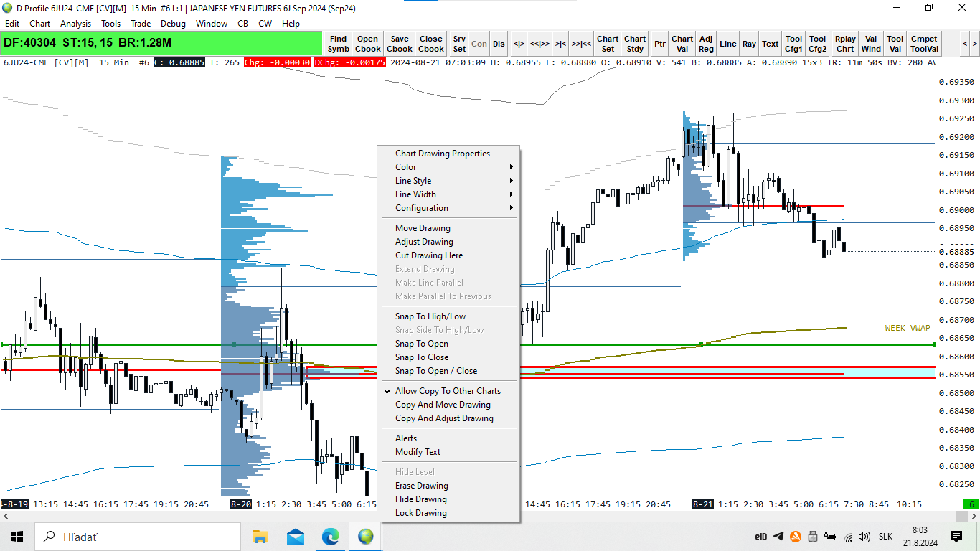The height and width of the screenshot is (551, 980).
Task: Open the Mail app on taskbar
Action: click(295, 537)
